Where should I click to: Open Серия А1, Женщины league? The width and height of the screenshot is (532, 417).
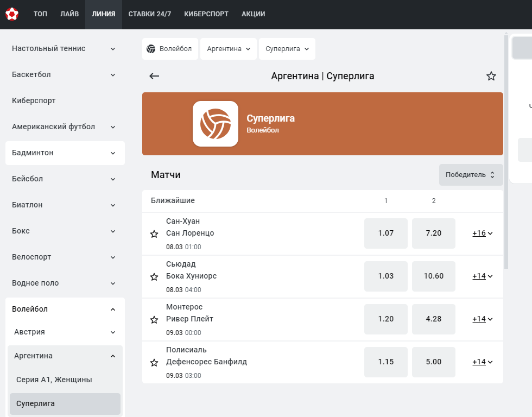tap(65, 380)
